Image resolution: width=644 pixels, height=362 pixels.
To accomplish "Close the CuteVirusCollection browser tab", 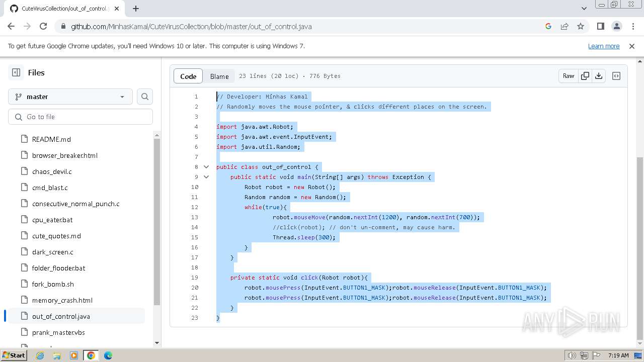I will (117, 9).
